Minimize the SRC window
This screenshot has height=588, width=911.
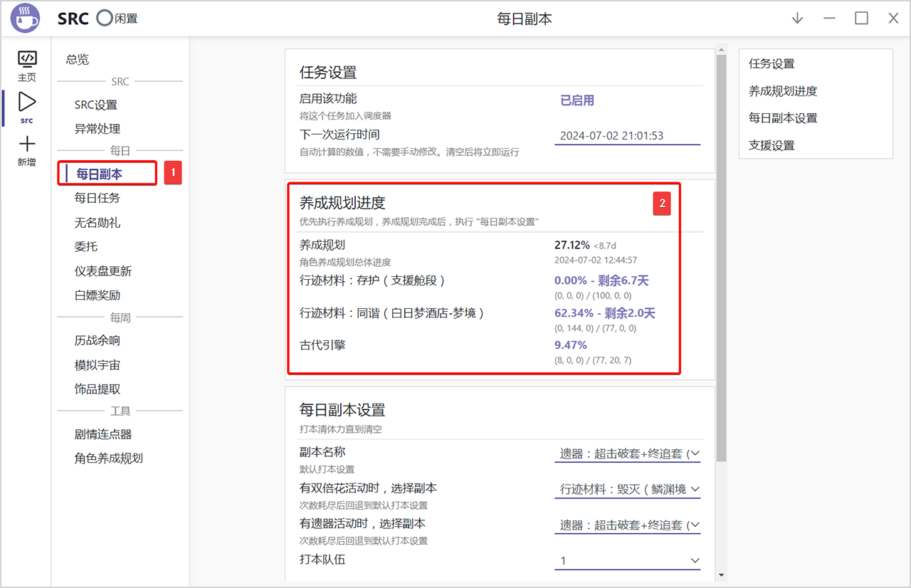(829, 19)
